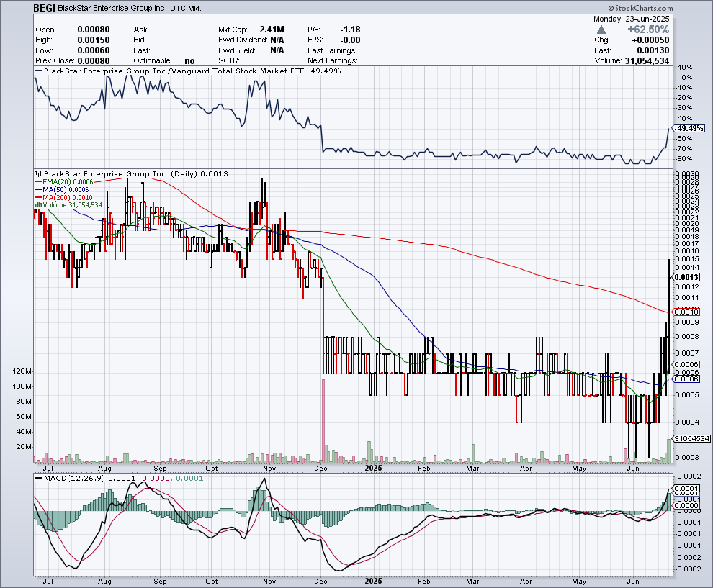This screenshot has height=588, width=713.
Task: Click the volume bars icon in legend
Action: pyautogui.click(x=39, y=205)
